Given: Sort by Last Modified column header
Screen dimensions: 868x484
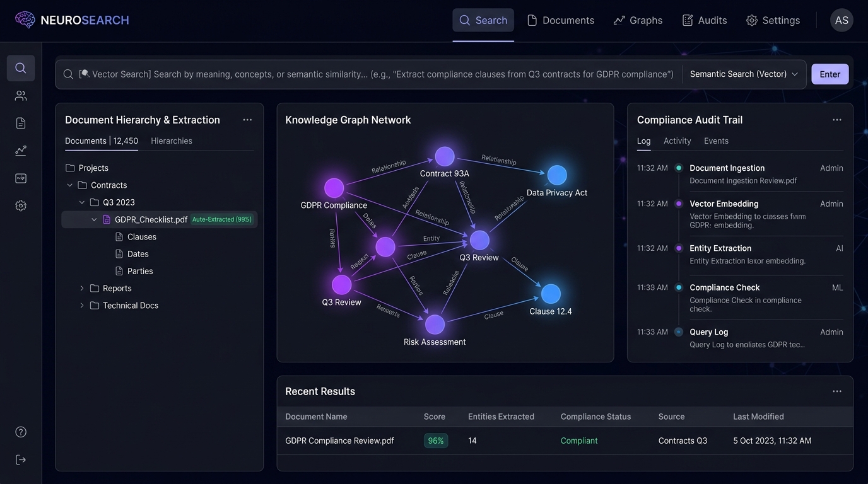Looking at the screenshot, I should tap(758, 417).
